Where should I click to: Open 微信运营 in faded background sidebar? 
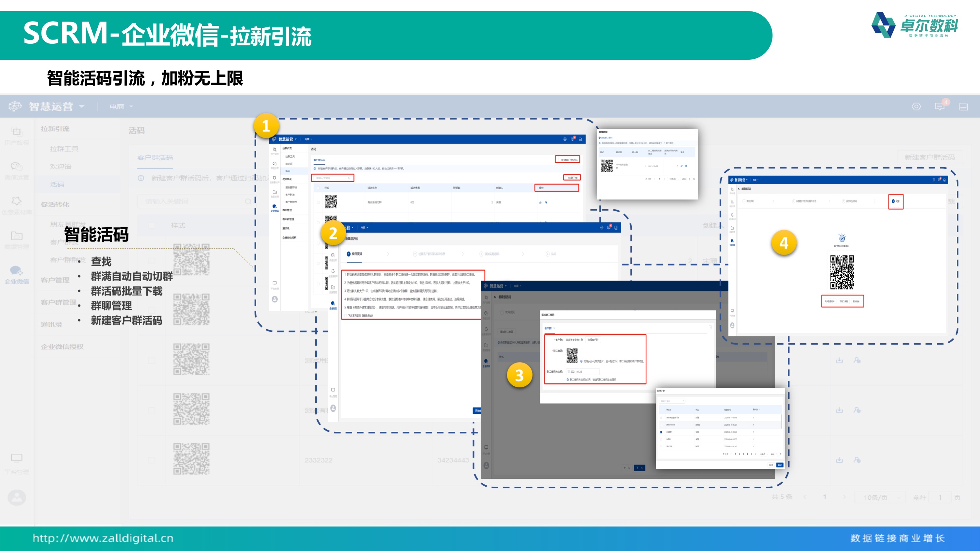(17, 171)
